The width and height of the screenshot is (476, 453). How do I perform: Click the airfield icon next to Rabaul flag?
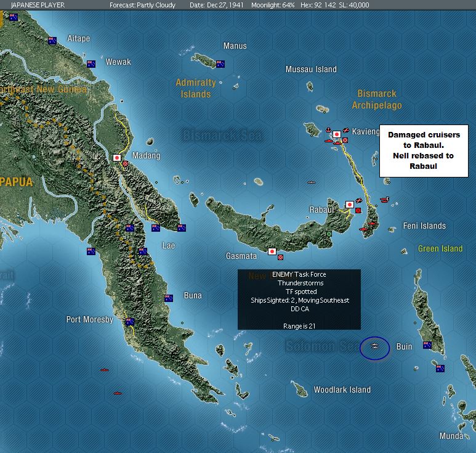(359, 200)
